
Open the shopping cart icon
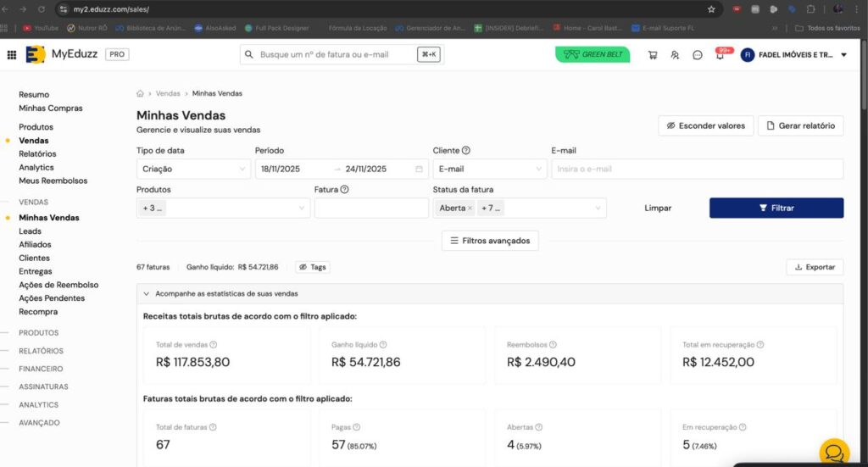point(652,55)
